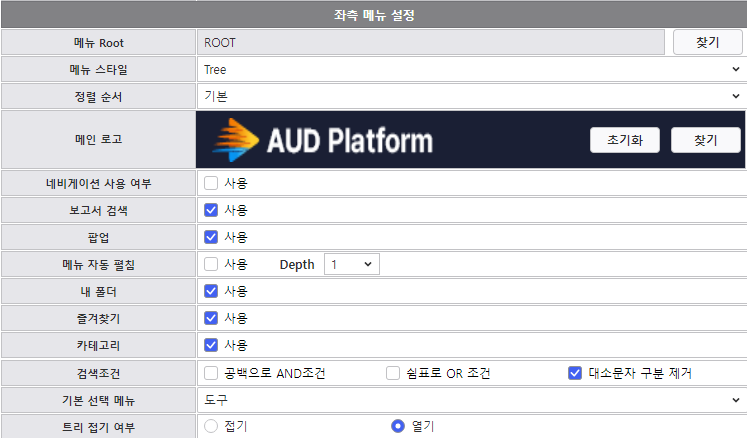Check 공백으로 AND조건 option
747x438 pixels.
211,373
